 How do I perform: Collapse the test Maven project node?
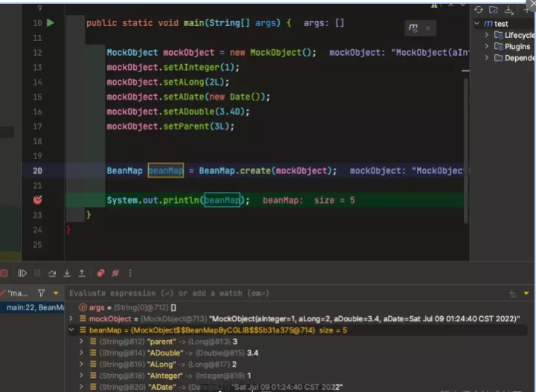point(477,23)
